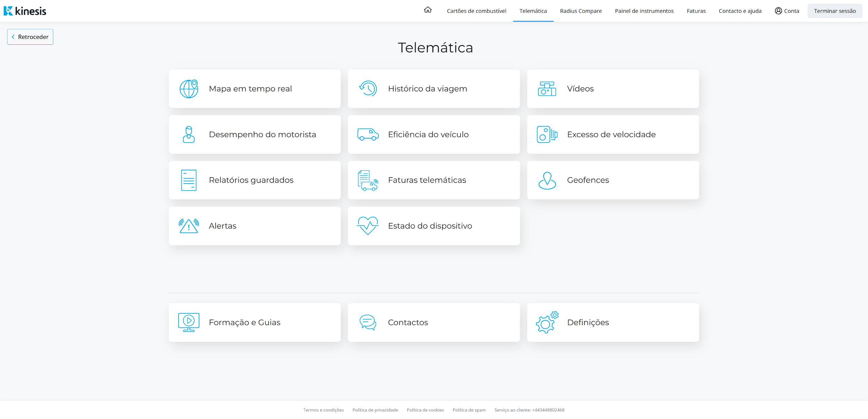The width and height of the screenshot is (868, 419).
Task: Open heartbeat icon for Estado do dispositivo
Action: coord(368,226)
